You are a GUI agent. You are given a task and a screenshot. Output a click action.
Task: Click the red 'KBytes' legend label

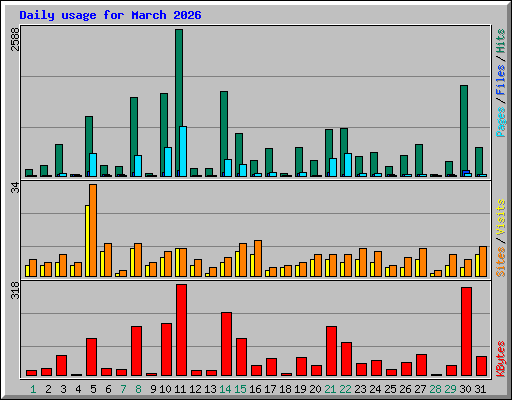(x=500, y=359)
